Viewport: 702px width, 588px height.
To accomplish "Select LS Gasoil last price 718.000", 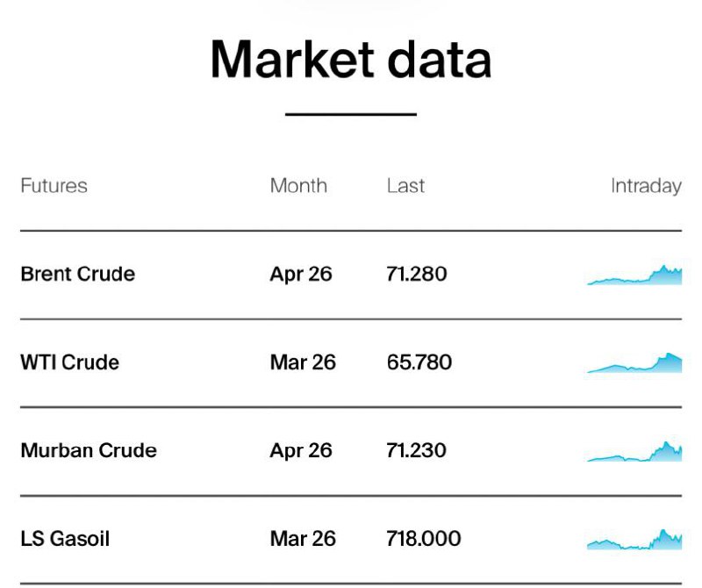I will (x=423, y=538).
